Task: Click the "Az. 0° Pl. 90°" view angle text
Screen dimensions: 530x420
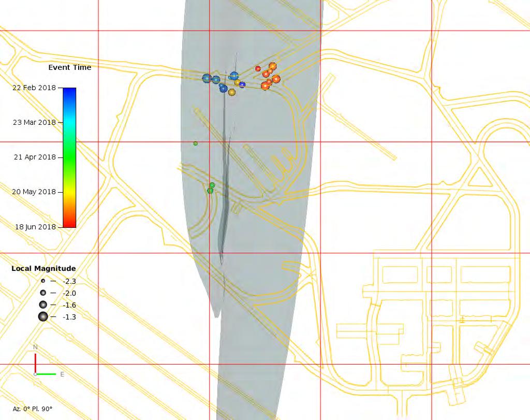Action: tap(33, 409)
